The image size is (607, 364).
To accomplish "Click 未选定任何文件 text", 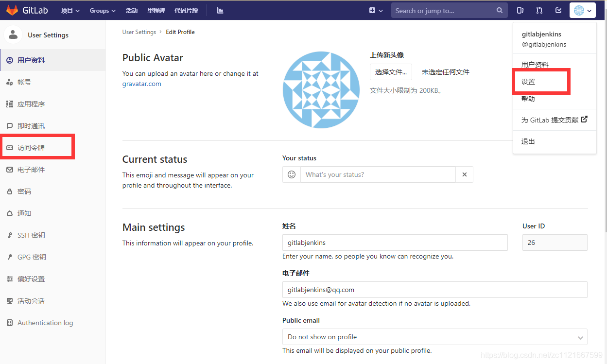I will [445, 72].
